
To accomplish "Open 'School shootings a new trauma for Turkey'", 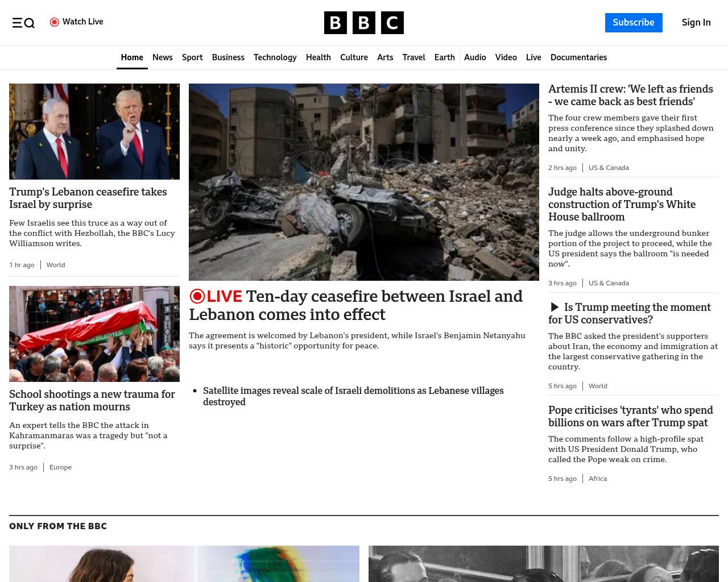I will 92,401.
